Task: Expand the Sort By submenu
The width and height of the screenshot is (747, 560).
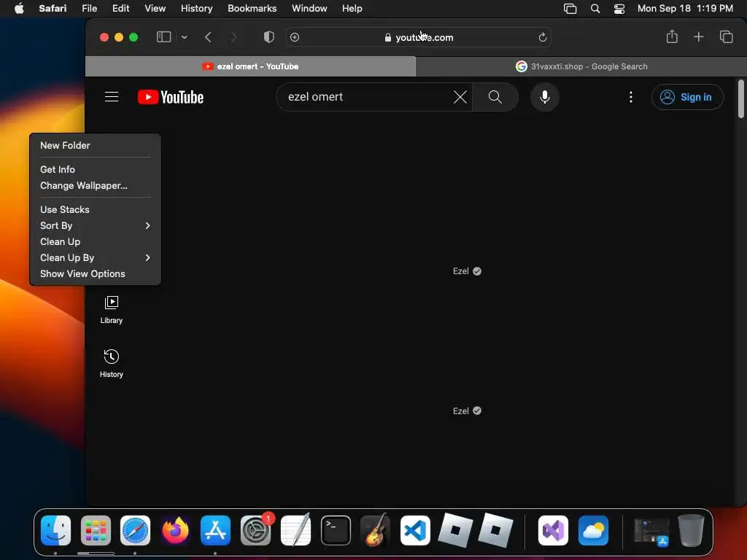Action: coord(96,226)
